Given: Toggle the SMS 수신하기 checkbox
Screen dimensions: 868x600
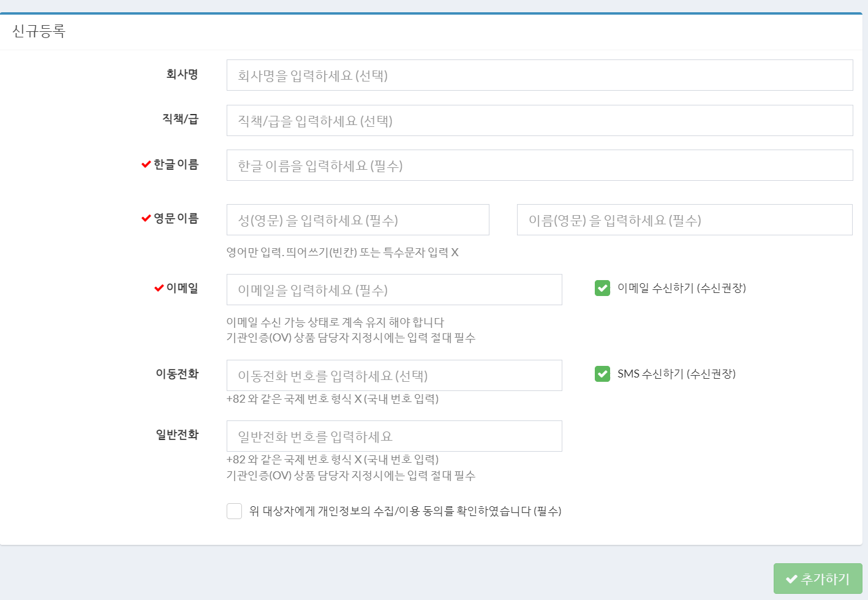Looking at the screenshot, I should pos(602,374).
